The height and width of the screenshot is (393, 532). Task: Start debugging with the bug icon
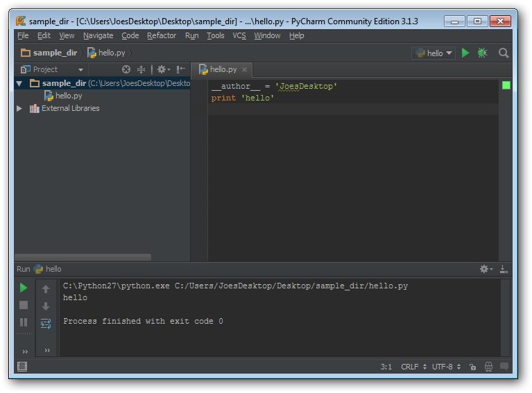point(482,53)
